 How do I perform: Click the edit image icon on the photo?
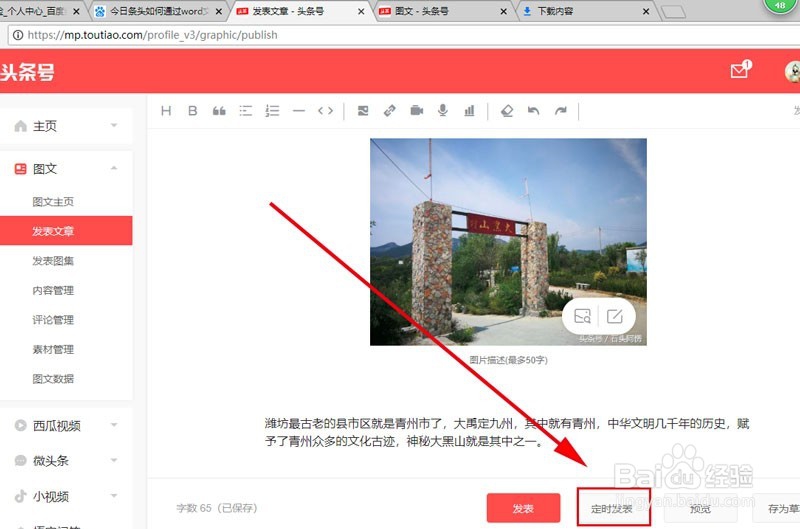pyautogui.click(x=615, y=316)
